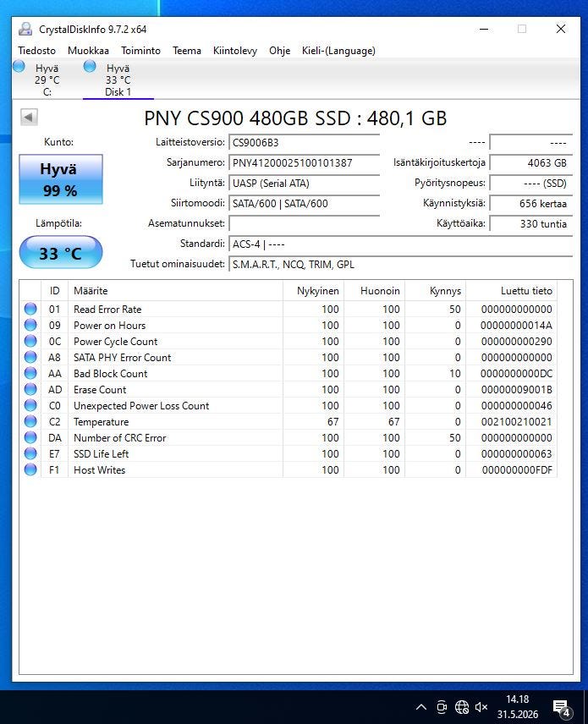Click status orb for Read Error Rate
This screenshot has height=724, width=588.
point(30,309)
